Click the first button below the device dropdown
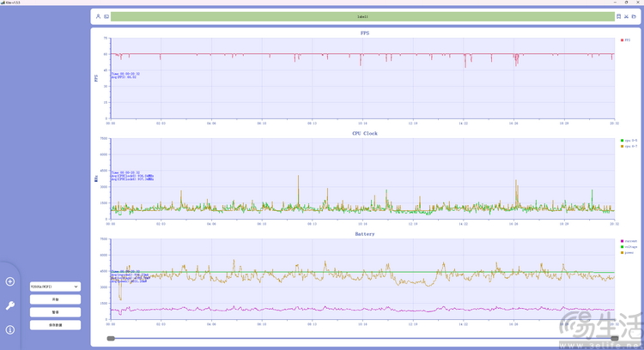The width and height of the screenshot is (644, 350). click(55, 299)
